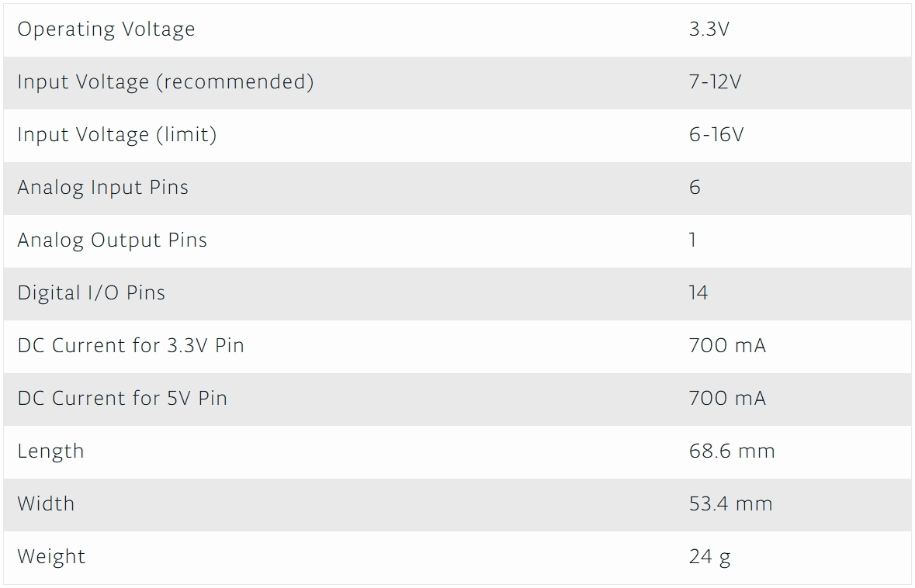Image resolution: width=915 pixels, height=588 pixels.
Task: Select the 3.3V operating voltage value
Action: pyautogui.click(x=709, y=29)
